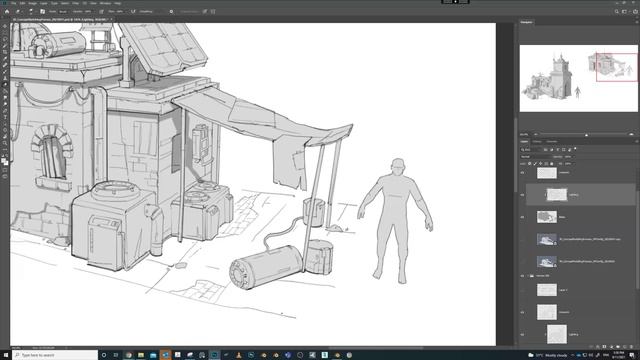This screenshot has height=360, width=640.
Task: Select the Horizontal Type tool
Action: point(5,118)
